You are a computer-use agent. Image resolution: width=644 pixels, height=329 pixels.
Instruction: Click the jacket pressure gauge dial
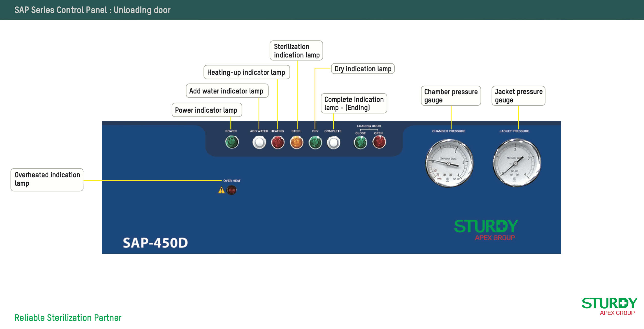pyautogui.click(x=517, y=163)
